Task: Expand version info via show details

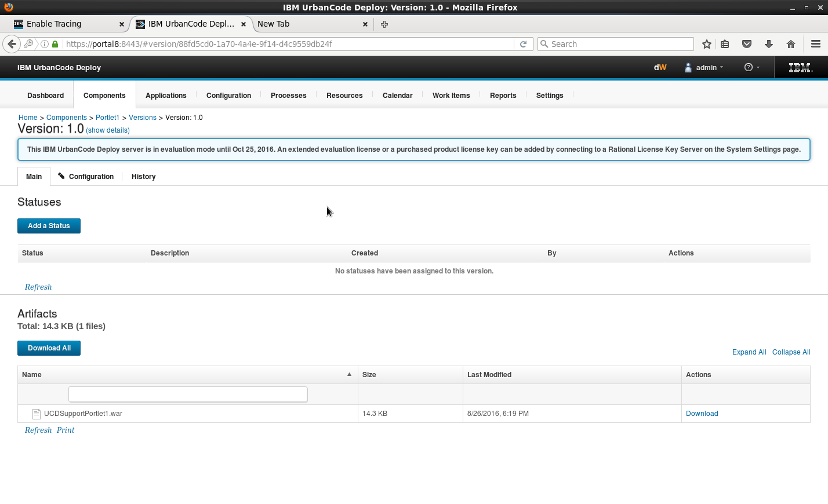Action: (x=108, y=130)
